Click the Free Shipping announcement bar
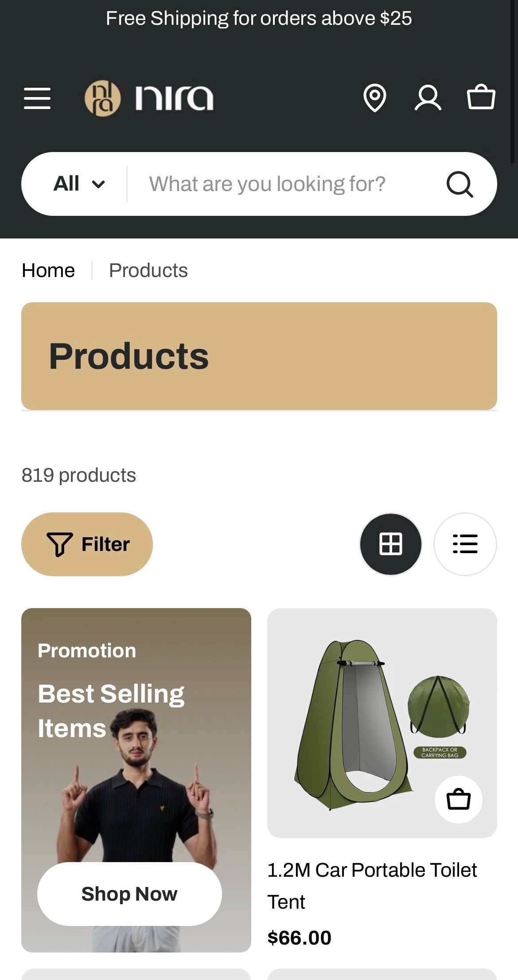518x980 pixels. point(259,19)
